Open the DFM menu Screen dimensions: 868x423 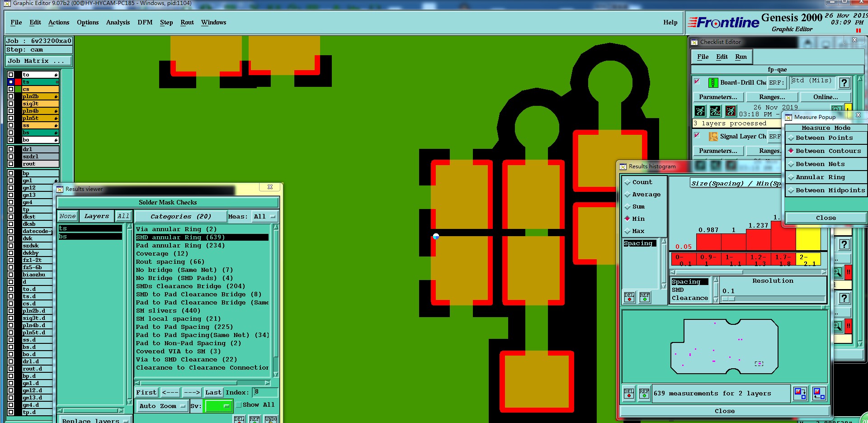coord(145,23)
